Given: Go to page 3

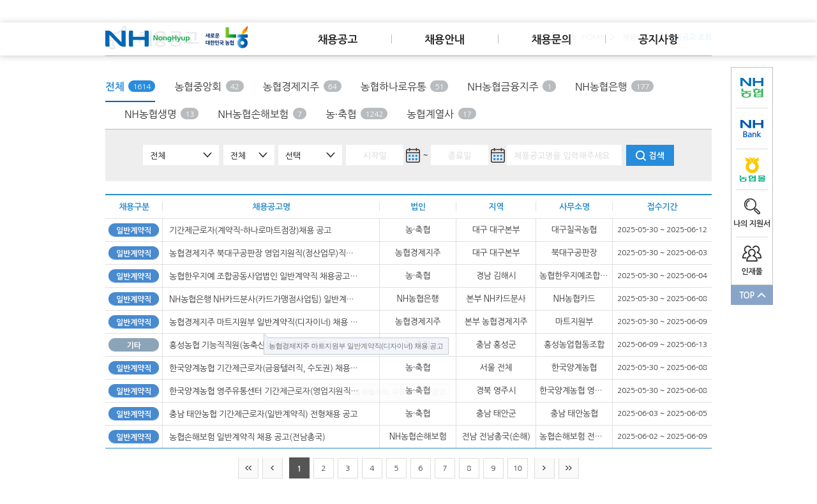Looking at the screenshot, I should point(348,468).
